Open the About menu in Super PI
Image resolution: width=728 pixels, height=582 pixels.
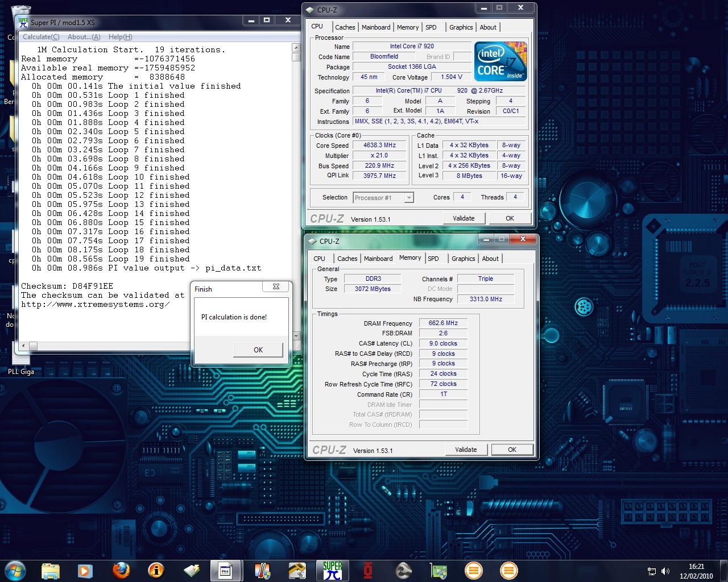[x=84, y=37]
